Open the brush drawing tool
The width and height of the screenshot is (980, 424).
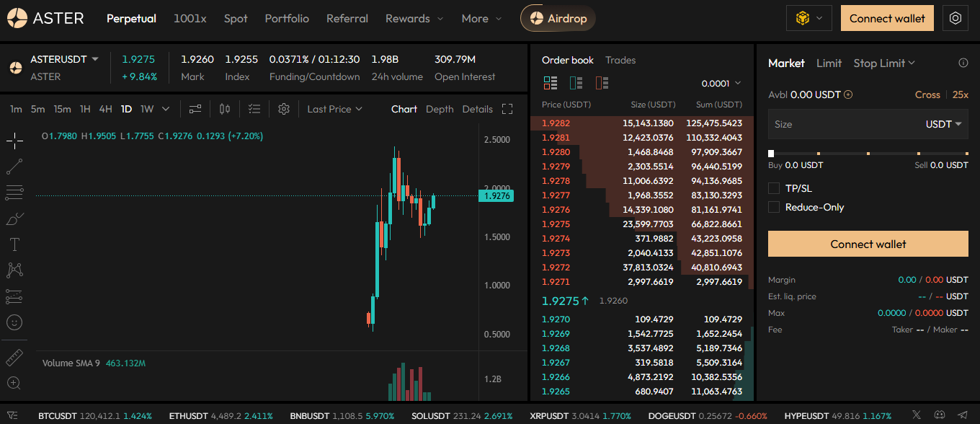pos(14,218)
